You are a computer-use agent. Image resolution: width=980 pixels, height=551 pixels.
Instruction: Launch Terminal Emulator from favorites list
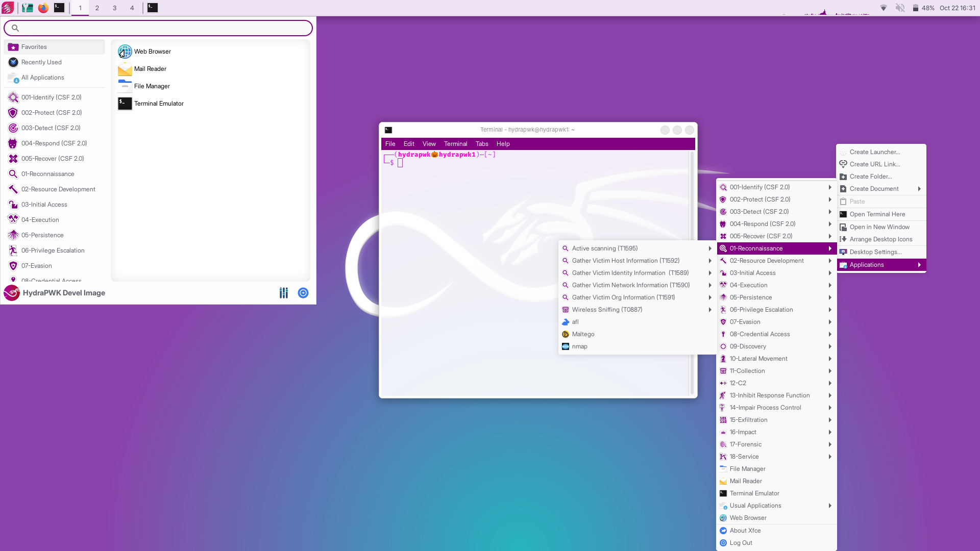pyautogui.click(x=158, y=104)
